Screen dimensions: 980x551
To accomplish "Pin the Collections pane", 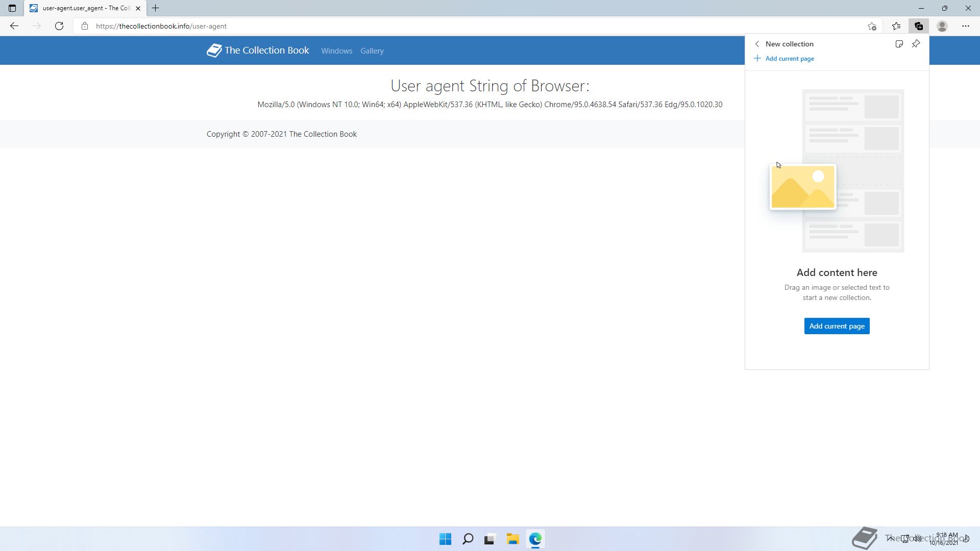I will click(916, 44).
